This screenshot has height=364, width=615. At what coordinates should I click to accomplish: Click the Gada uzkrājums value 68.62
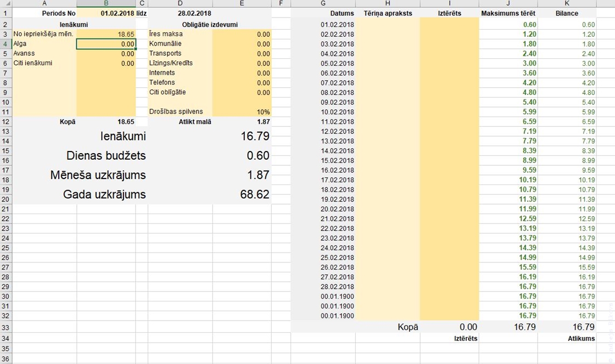click(x=242, y=194)
